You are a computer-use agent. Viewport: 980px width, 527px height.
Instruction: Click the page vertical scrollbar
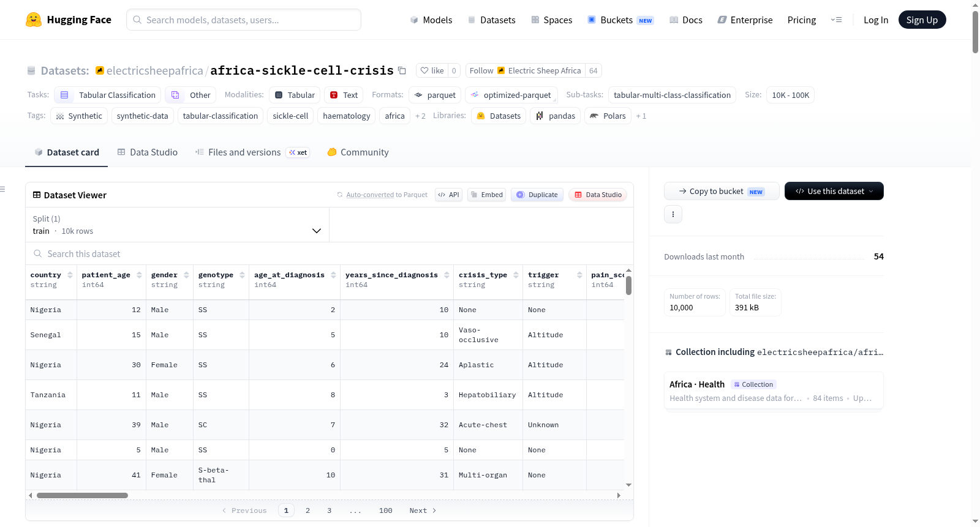[x=975, y=32]
